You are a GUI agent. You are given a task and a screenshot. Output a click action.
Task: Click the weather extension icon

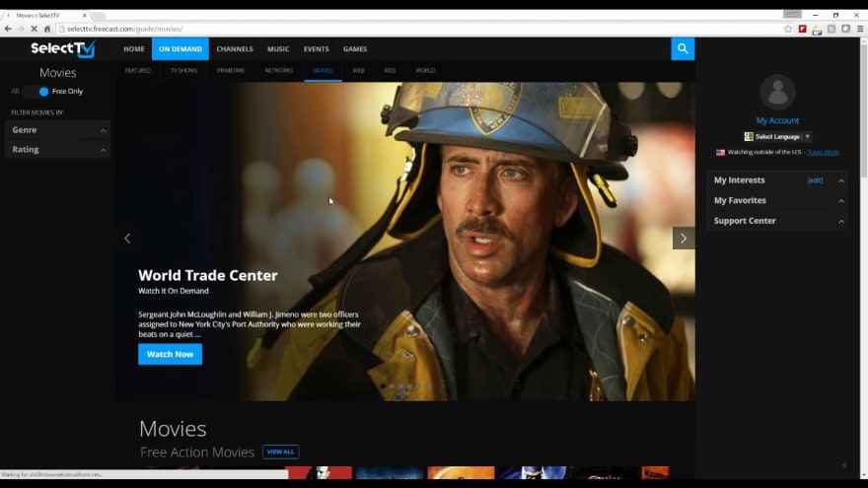(x=817, y=30)
